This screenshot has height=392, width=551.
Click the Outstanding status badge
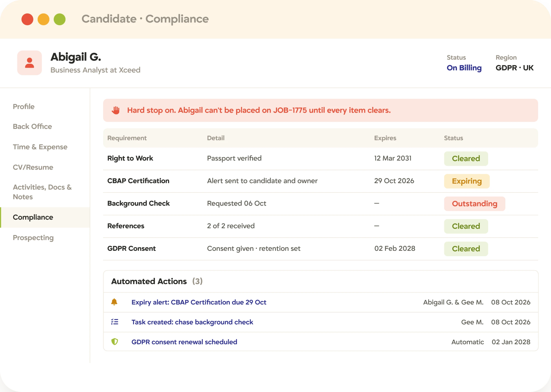pos(475,204)
